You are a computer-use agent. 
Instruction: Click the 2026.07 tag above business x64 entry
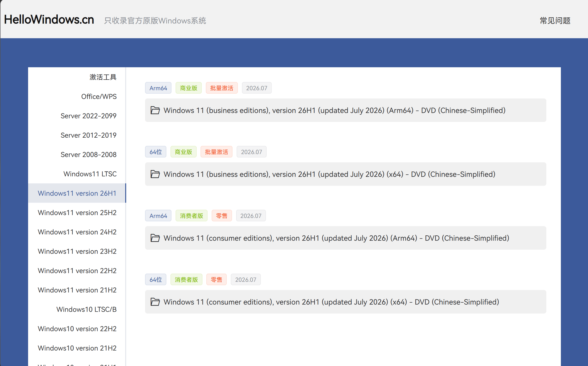click(x=251, y=152)
